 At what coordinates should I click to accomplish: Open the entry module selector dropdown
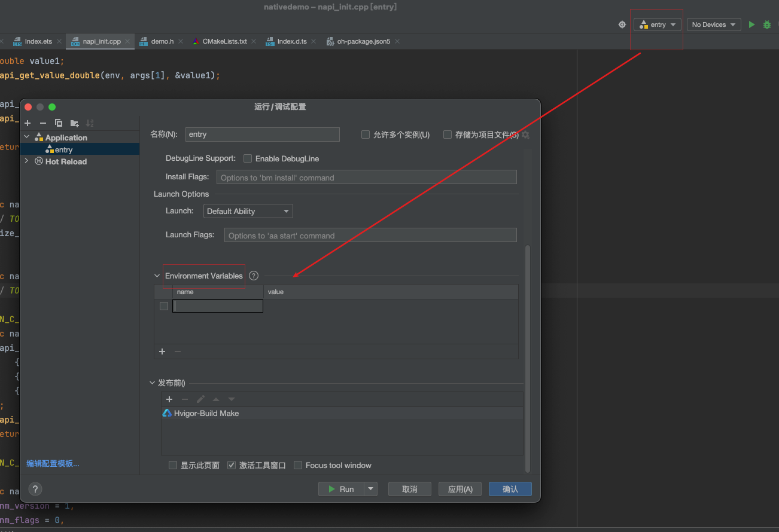[x=658, y=25]
